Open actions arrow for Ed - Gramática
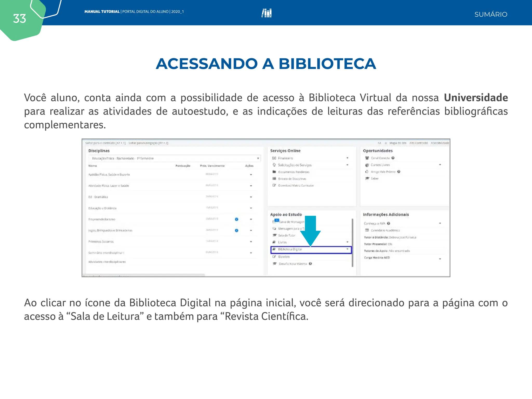The width and height of the screenshot is (532, 399). 251,197
